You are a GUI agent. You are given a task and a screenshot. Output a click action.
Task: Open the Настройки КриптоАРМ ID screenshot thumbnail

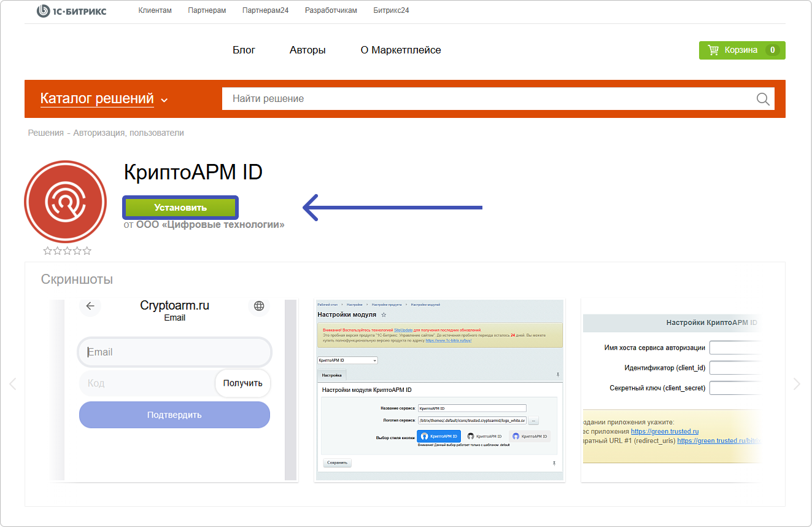(671, 390)
